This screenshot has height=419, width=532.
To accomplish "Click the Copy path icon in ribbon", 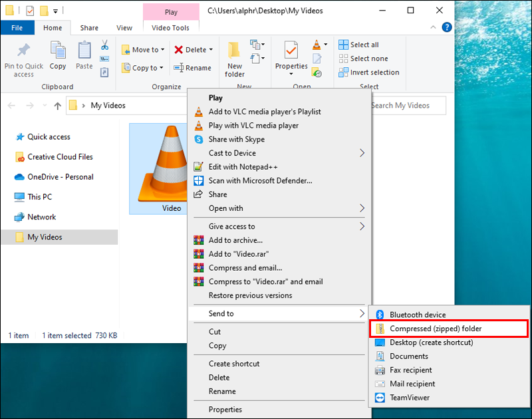I will coord(104,59).
